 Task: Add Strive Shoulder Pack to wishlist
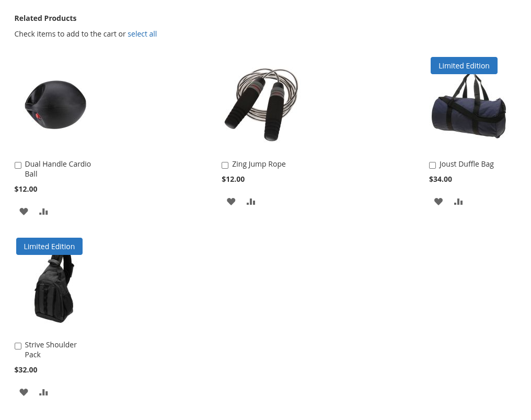click(x=24, y=392)
